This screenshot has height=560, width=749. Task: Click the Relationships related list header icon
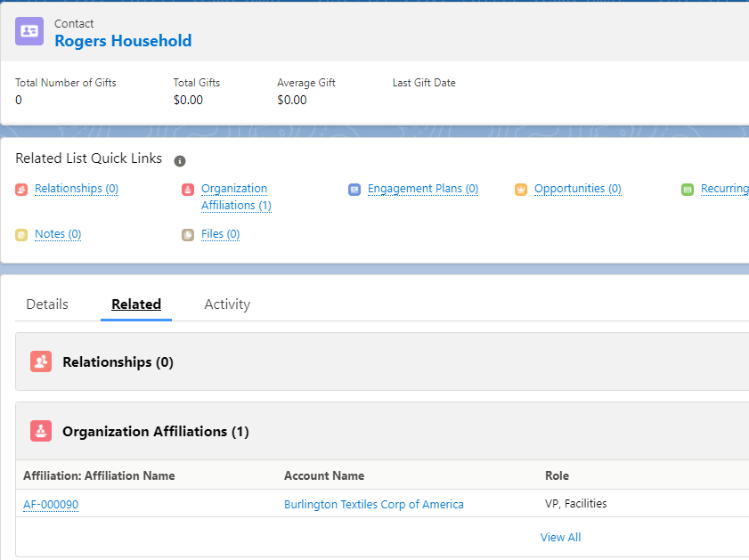(x=41, y=361)
